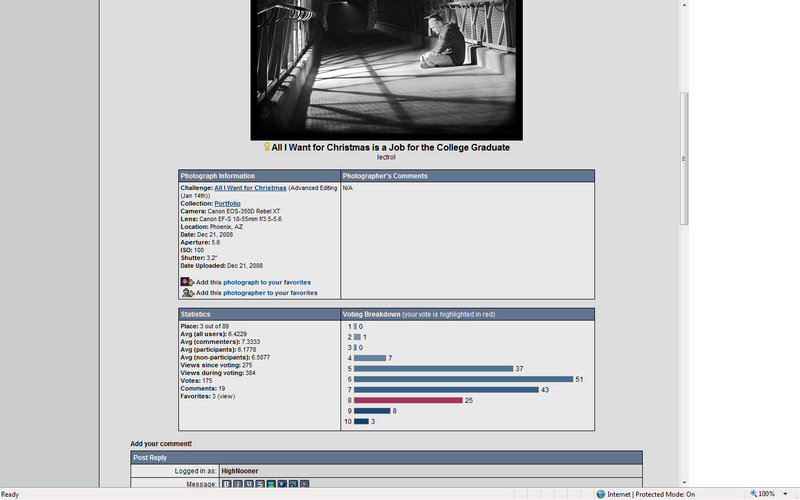Open the Portfolio collection link
Image resolution: width=800 pixels, height=500 pixels.
tap(227, 203)
